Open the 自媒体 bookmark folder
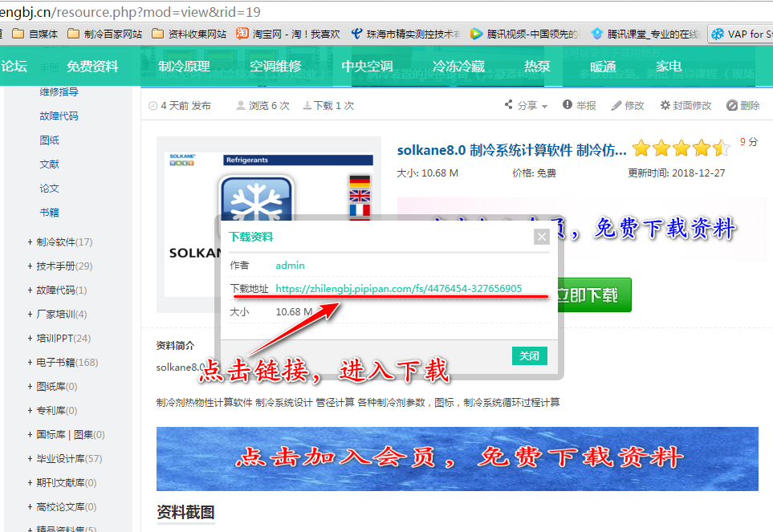Viewport: 773px width, 532px height. tap(35, 34)
